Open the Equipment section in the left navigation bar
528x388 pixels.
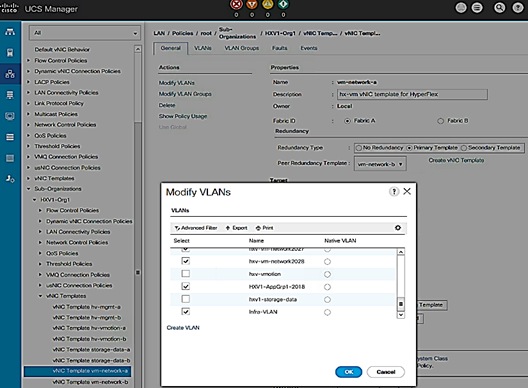click(x=10, y=32)
